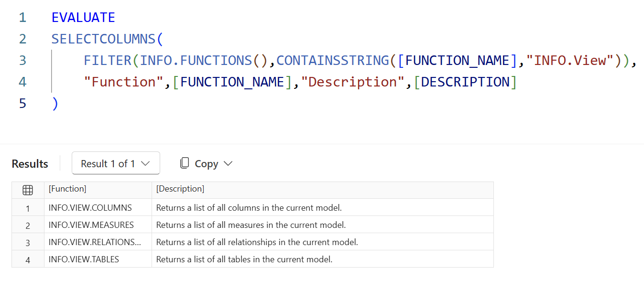
Task: Expand the Copy options chevron
Action: 228,163
